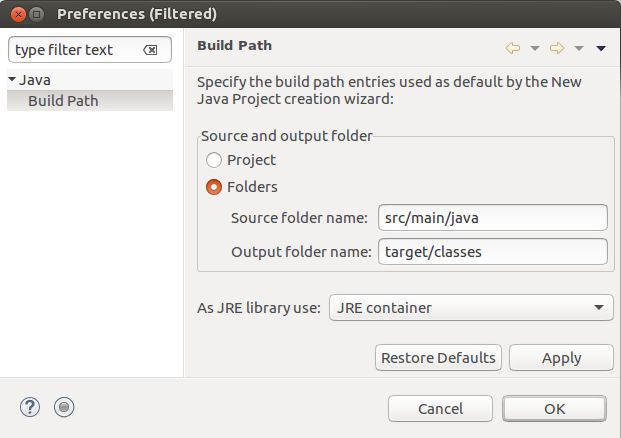Screen dimensions: 621x438
Task: Click the Apply button
Action: coord(561,358)
